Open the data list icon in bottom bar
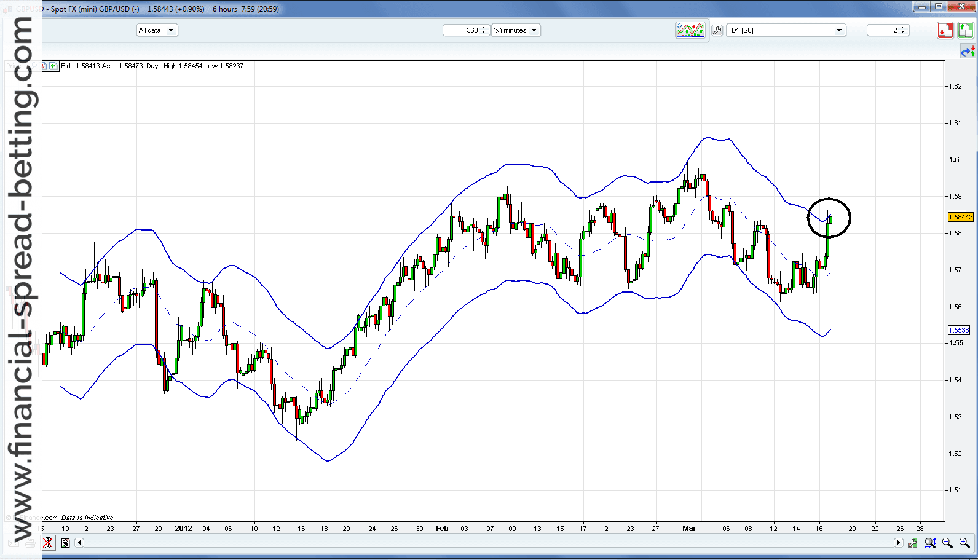This screenshot has height=560, width=978. (x=65, y=543)
